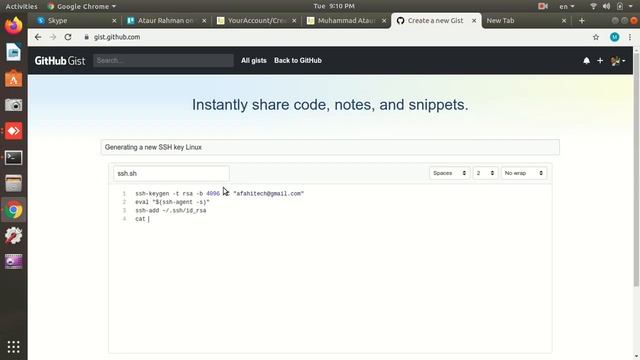Edit the ssh.sh filename field

pos(171,173)
